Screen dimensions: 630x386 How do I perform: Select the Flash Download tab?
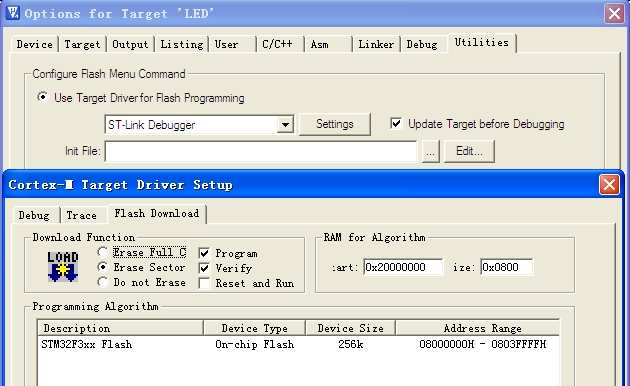coord(157,214)
